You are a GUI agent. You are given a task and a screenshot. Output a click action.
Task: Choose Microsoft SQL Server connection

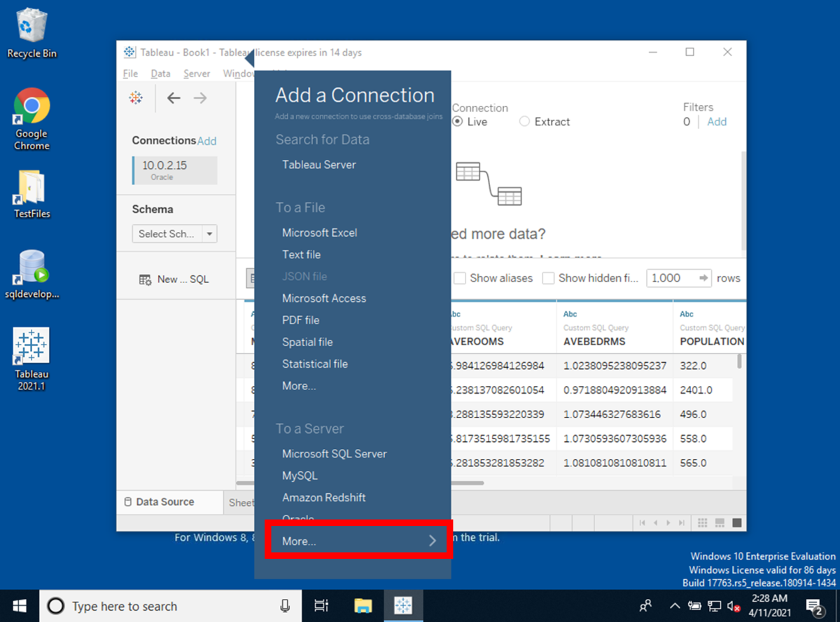(334, 454)
